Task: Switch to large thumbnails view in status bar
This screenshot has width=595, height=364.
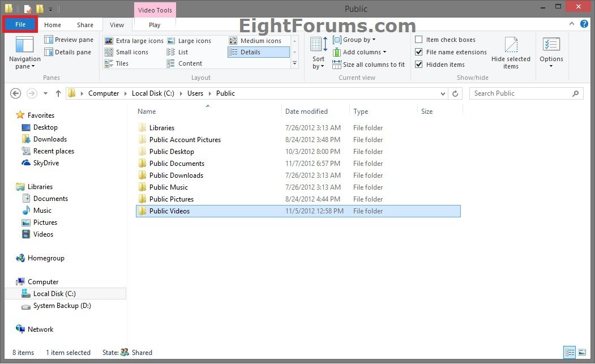Action: 581,352
